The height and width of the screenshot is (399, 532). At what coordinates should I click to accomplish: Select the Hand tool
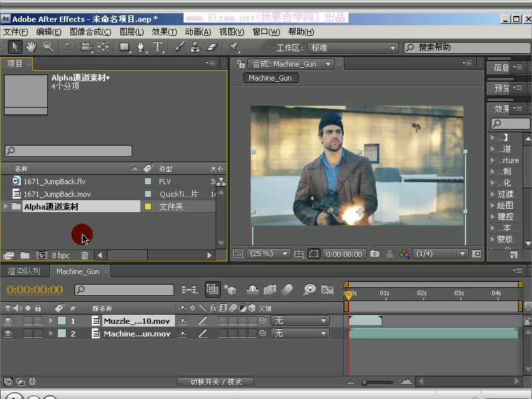click(31, 47)
